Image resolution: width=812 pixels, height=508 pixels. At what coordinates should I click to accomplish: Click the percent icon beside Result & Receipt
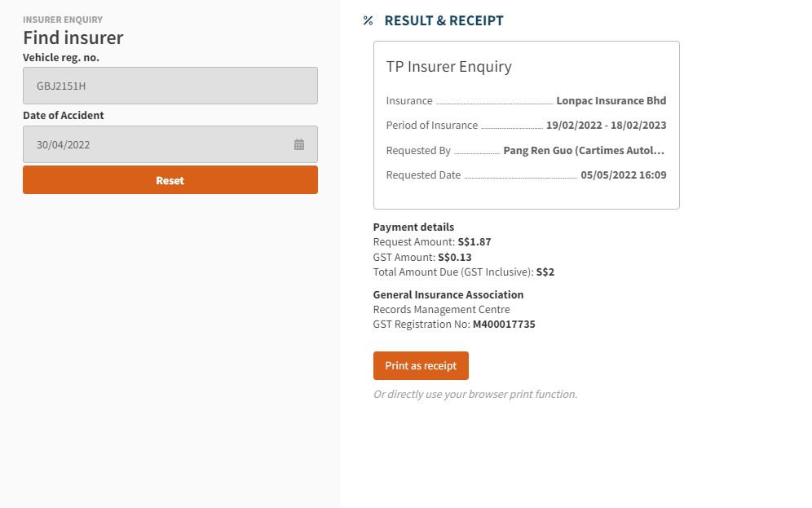[x=368, y=21]
